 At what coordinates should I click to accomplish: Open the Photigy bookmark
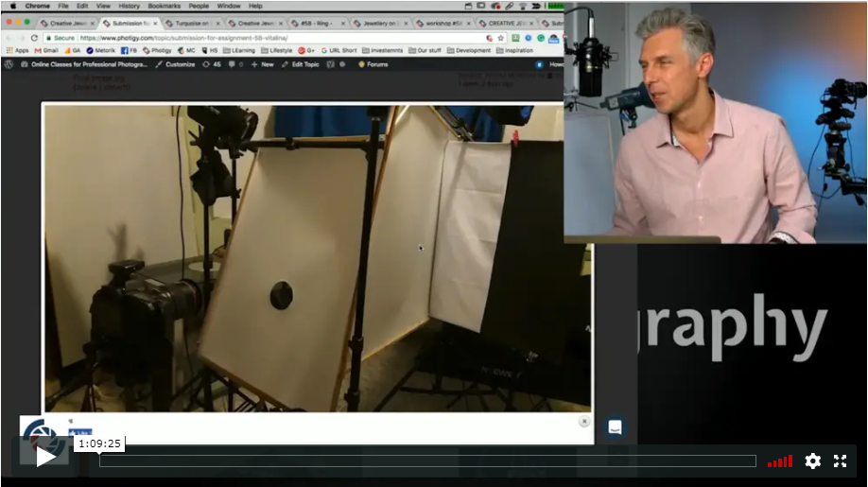pos(157,50)
